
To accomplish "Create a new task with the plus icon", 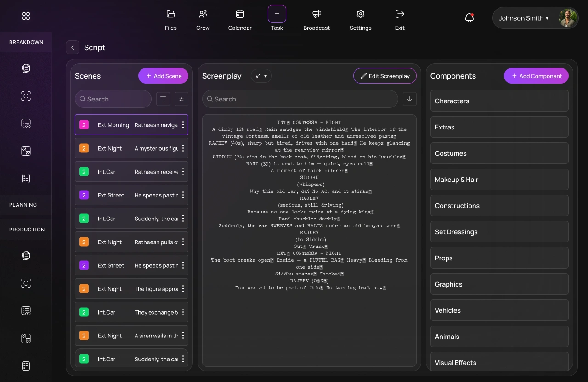I will (x=277, y=14).
